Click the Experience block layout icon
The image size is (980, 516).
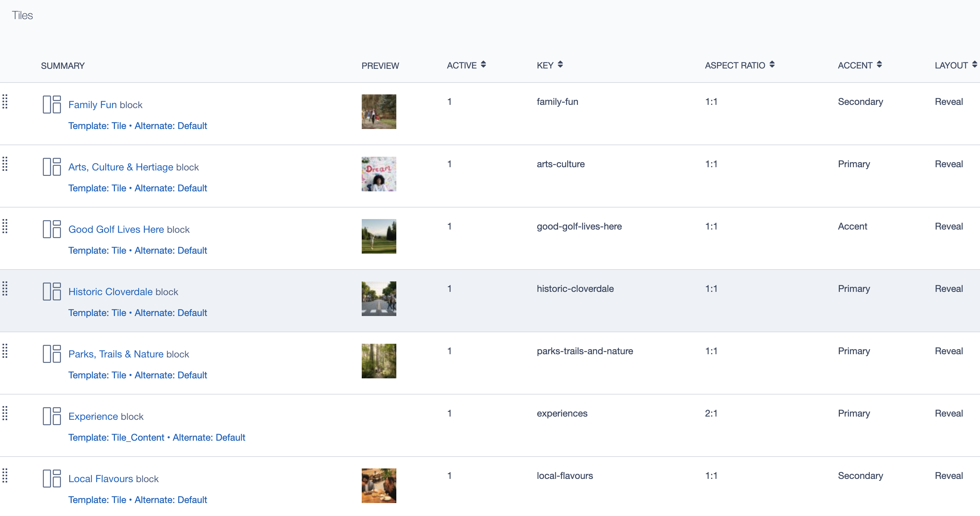52,416
